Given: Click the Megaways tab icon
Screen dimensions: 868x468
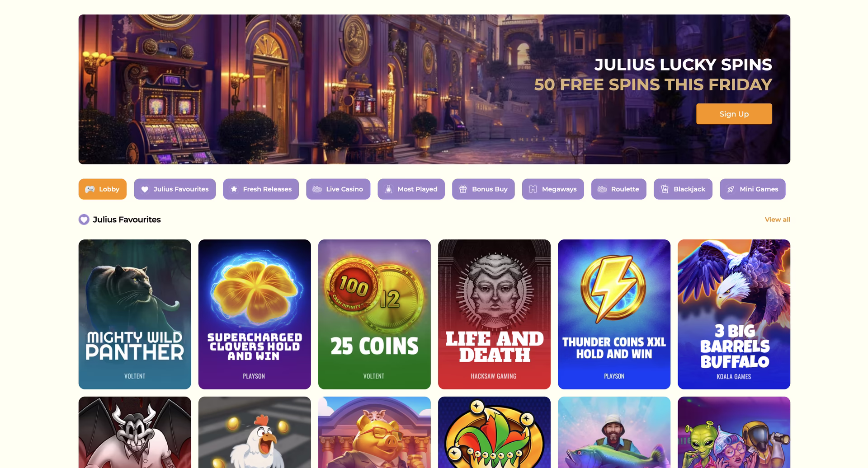Looking at the screenshot, I should click(533, 189).
